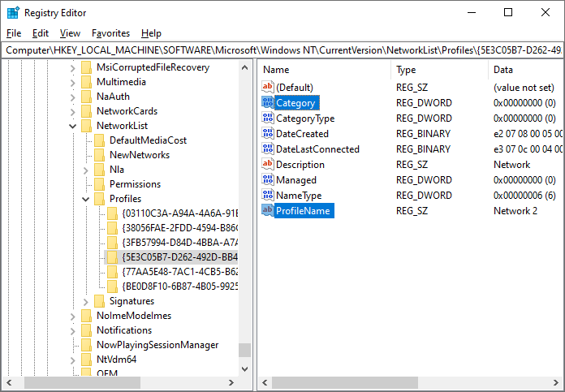Expand the Notifications key

(73, 331)
